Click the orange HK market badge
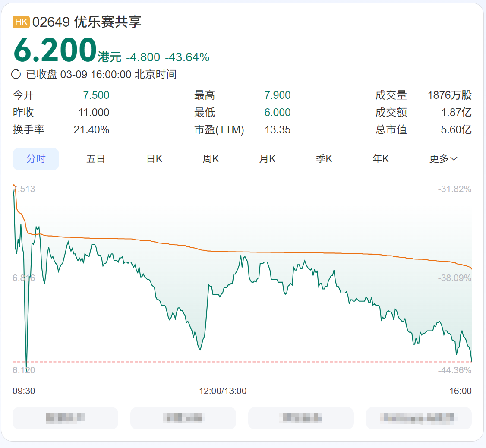 point(21,22)
